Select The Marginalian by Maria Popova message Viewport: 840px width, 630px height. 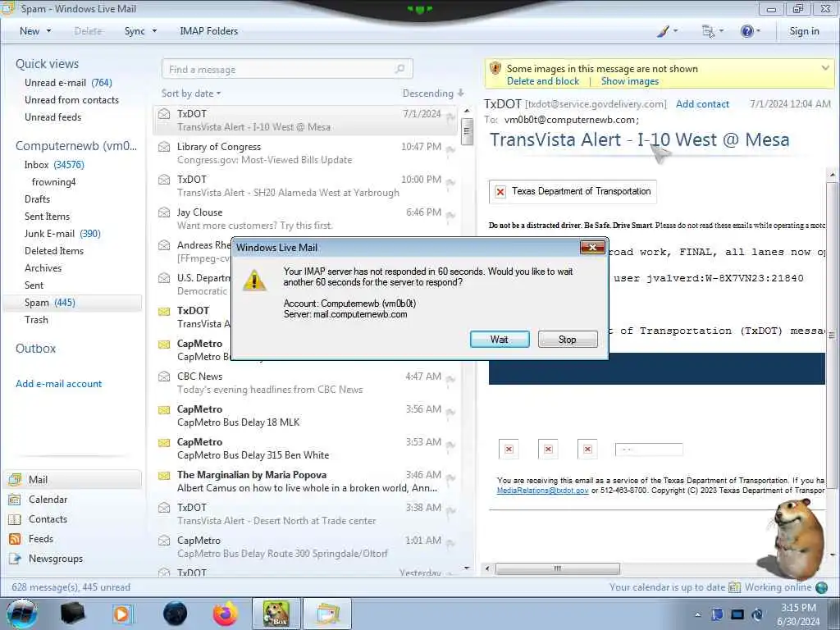pyautogui.click(x=305, y=481)
